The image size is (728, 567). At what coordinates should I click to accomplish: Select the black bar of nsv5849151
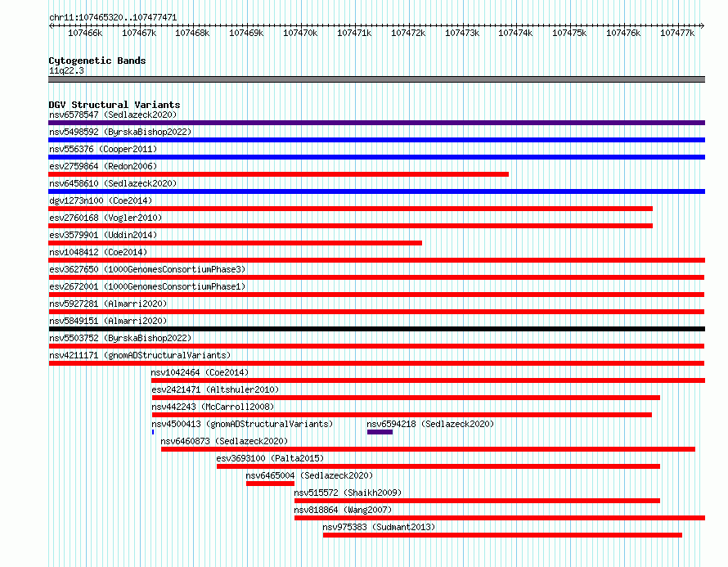(376, 329)
